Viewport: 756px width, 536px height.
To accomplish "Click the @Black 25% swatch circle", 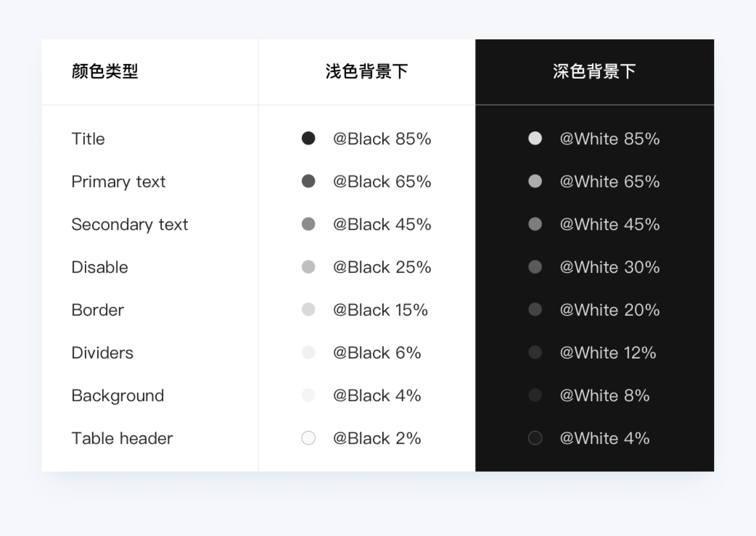I will pyautogui.click(x=308, y=267).
